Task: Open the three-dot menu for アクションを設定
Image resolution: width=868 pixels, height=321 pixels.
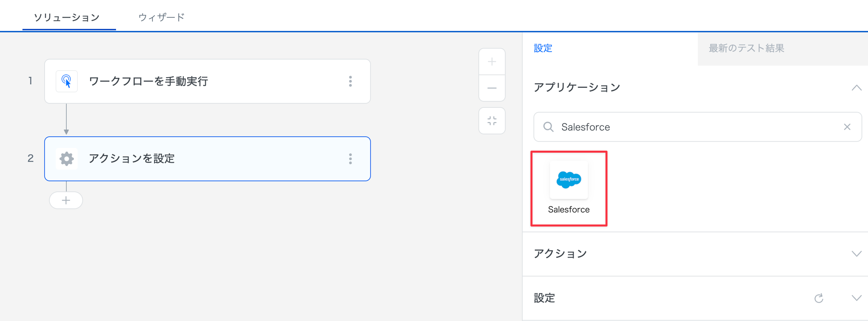Action: pos(350,159)
